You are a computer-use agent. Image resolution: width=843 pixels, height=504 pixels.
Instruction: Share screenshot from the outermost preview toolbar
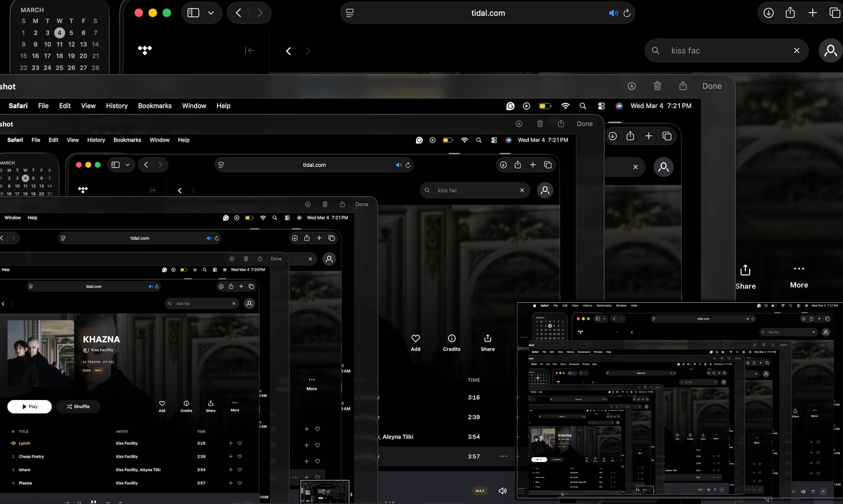[x=683, y=85]
